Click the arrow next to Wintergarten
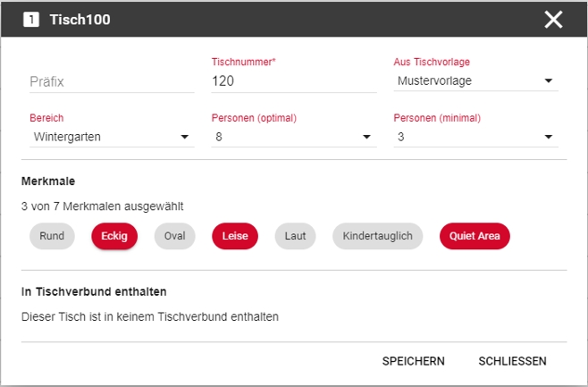Viewport: 588px width, 387px height. [x=184, y=137]
